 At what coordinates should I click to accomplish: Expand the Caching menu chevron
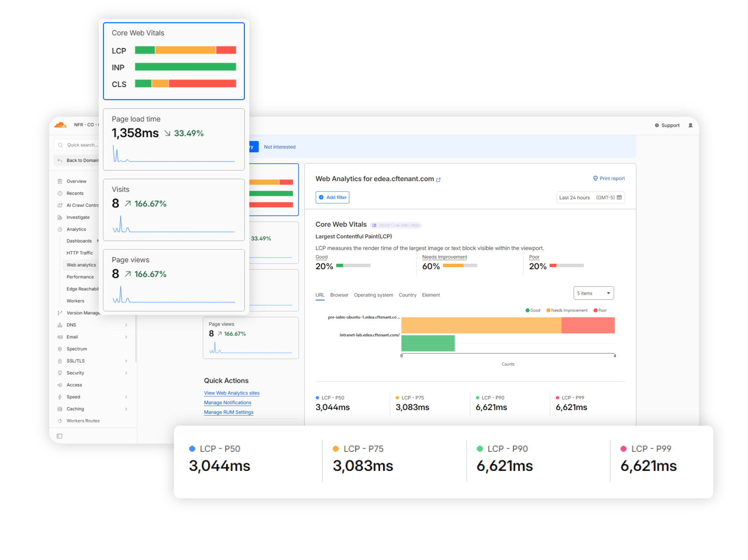coord(126,409)
